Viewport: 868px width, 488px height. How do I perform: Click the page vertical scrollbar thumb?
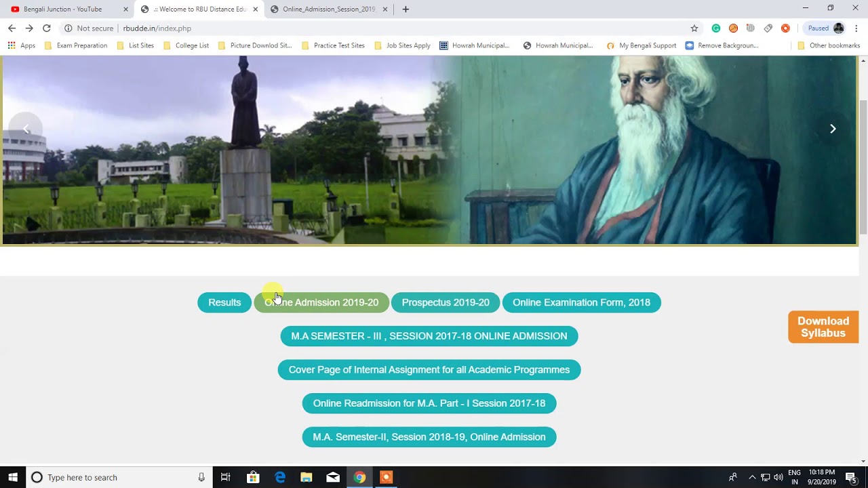tap(863, 166)
